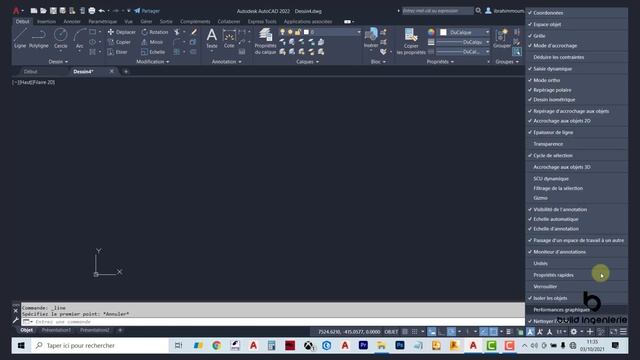The image size is (640, 360).
Task: Expand the Bloc panel
Action: pos(378,62)
